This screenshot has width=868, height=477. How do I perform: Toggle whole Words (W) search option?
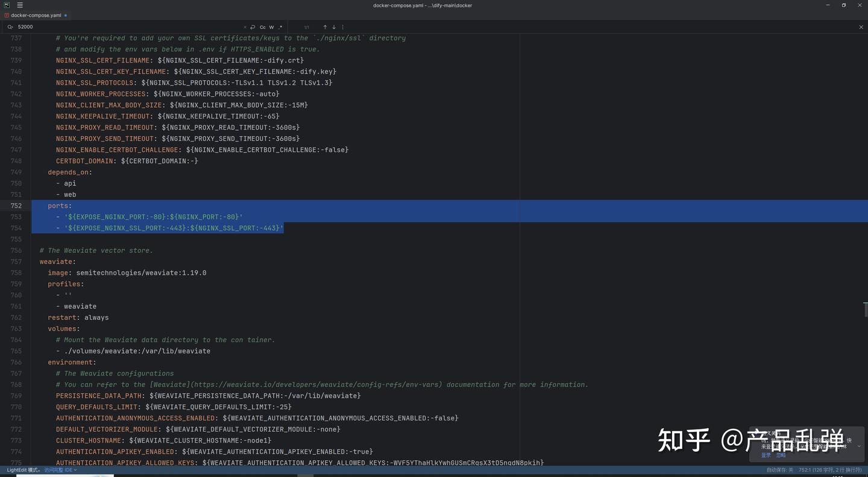pos(271,27)
